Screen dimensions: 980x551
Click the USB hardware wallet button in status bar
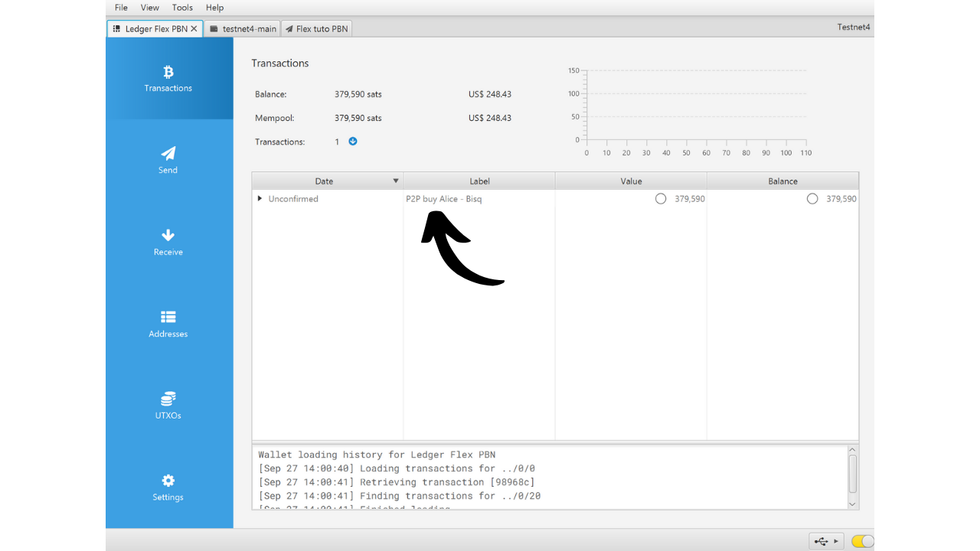[827, 541]
